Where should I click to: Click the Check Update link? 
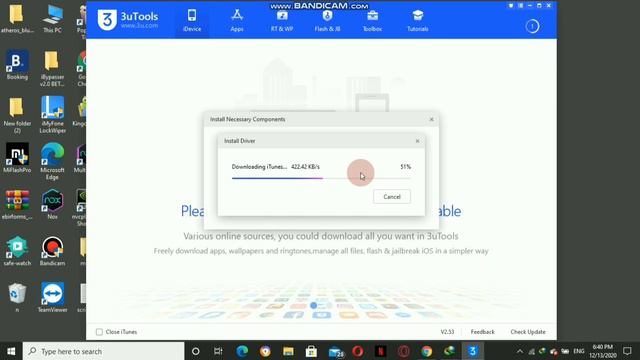coord(528,332)
